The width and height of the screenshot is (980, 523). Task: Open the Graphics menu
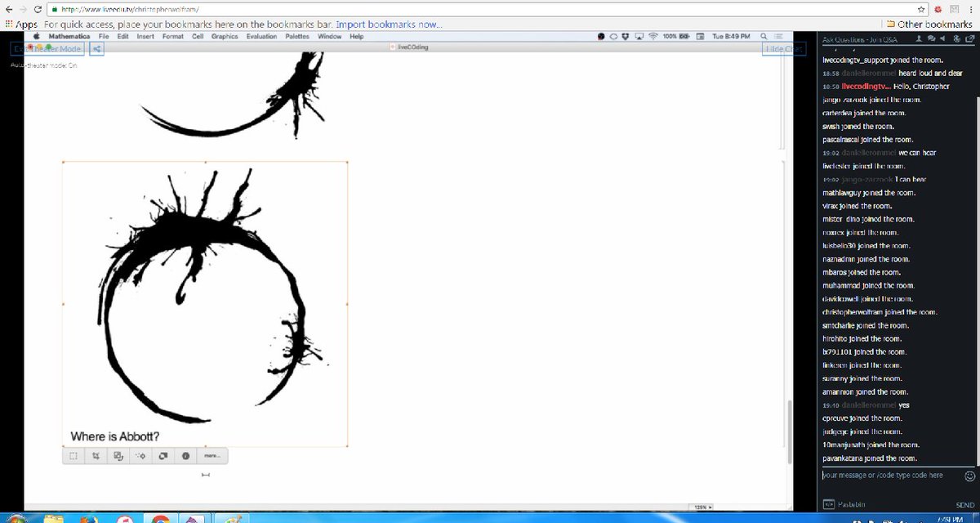click(x=225, y=37)
